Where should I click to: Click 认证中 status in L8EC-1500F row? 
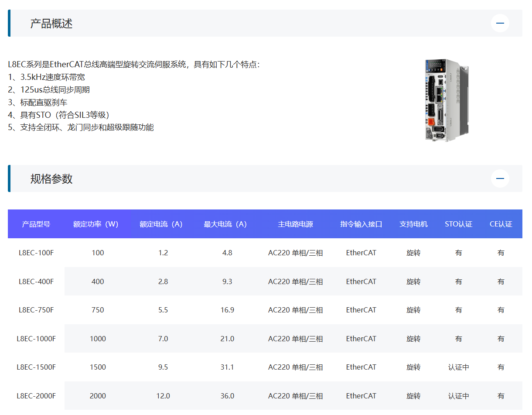tap(458, 367)
